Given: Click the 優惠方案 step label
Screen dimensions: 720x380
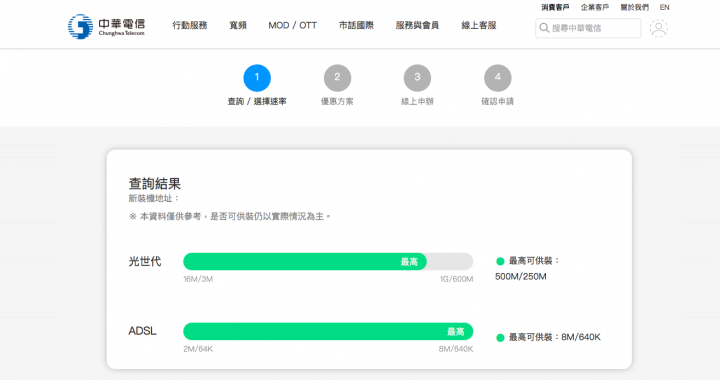Looking at the screenshot, I should coord(337,101).
